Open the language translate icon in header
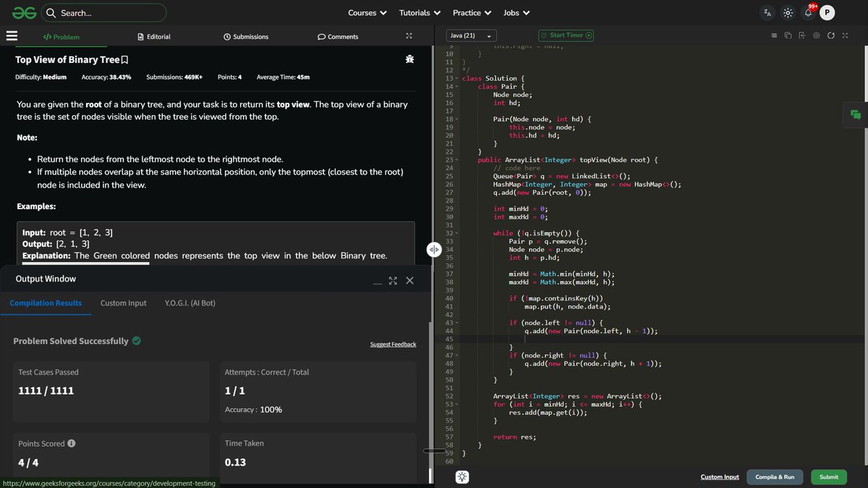This screenshot has width=868, height=488. (767, 13)
